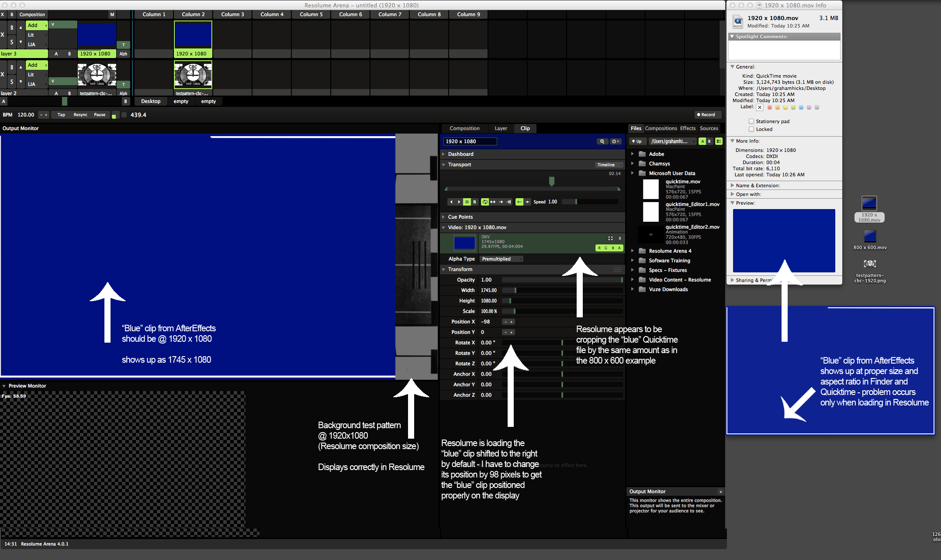Toggle the loop playback mode icon
The height and width of the screenshot is (560, 941).
pos(485,202)
